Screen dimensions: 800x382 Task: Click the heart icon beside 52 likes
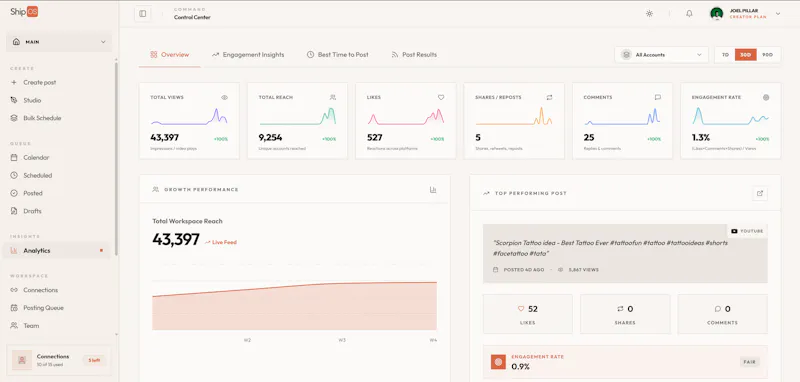pyautogui.click(x=521, y=309)
